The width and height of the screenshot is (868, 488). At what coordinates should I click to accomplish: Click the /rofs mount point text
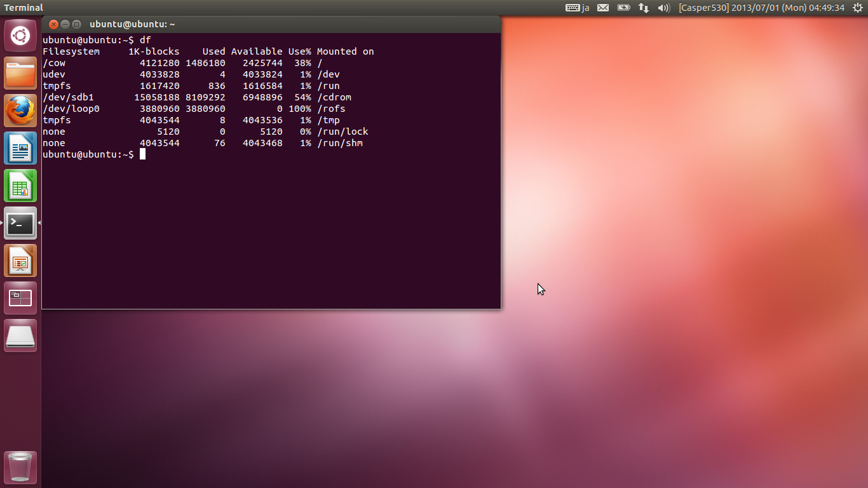coord(331,109)
